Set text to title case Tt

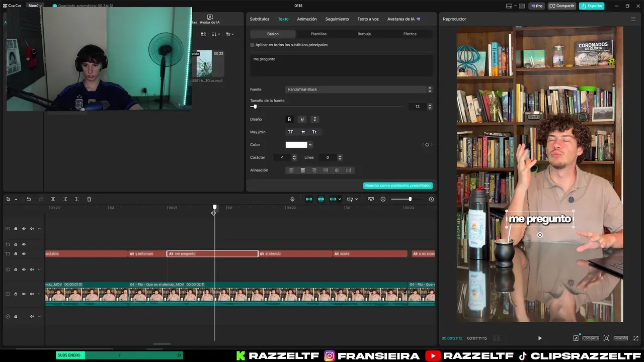tap(314, 132)
